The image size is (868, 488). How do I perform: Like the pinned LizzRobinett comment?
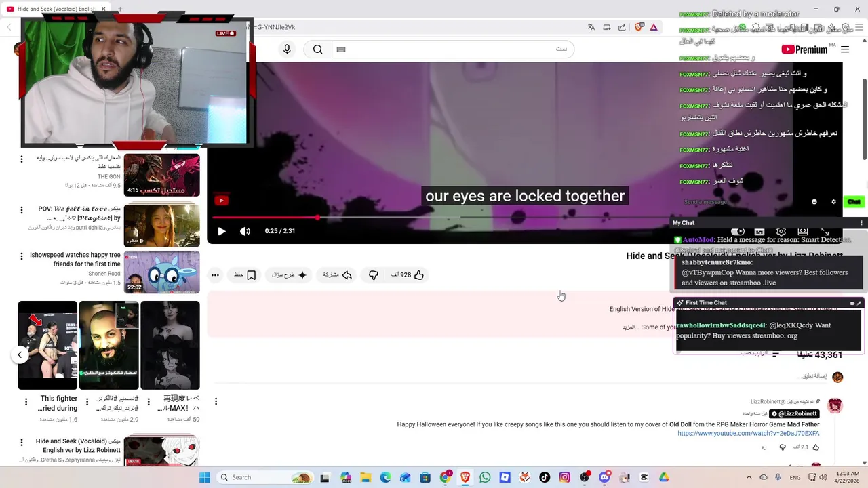816,447
